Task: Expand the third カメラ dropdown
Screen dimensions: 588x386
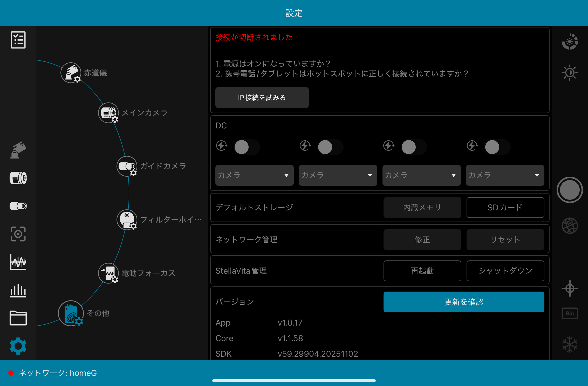Action: [x=421, y=175]
